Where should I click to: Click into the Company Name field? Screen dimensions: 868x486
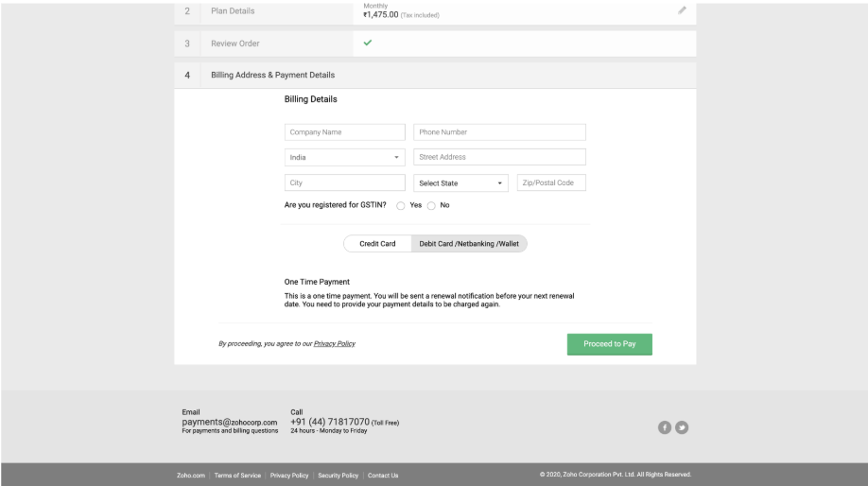tap(344, 132)
